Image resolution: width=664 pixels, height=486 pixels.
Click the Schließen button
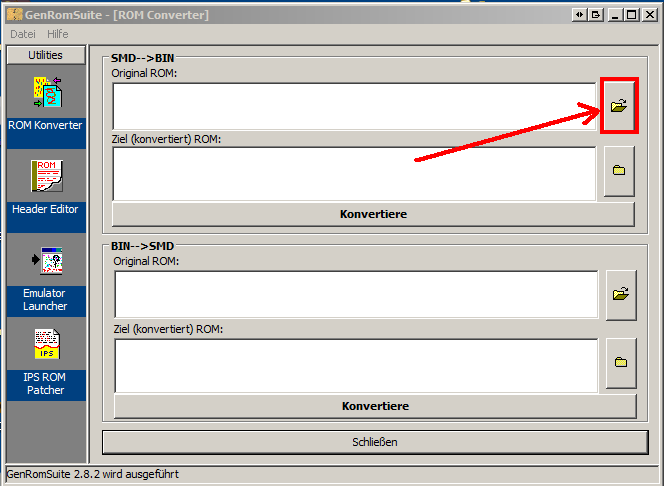375,442
